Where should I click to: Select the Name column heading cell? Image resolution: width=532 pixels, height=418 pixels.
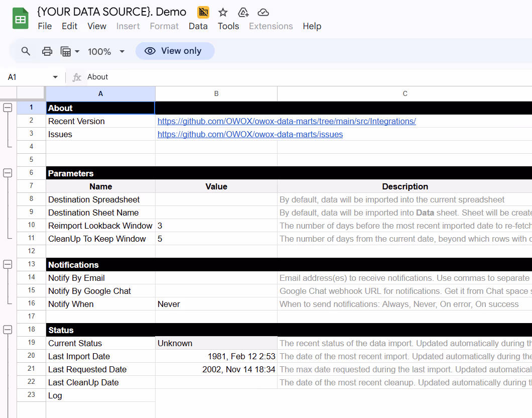101,186
